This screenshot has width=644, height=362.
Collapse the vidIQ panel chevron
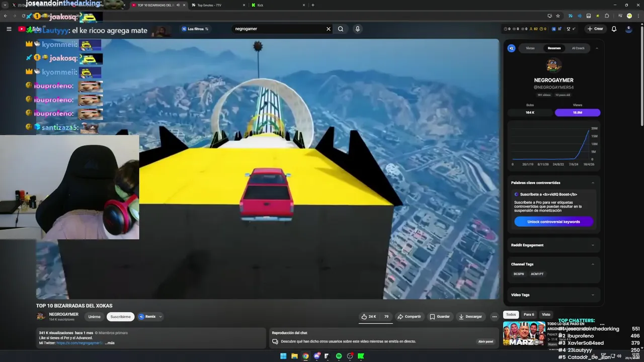pos(597,48)
